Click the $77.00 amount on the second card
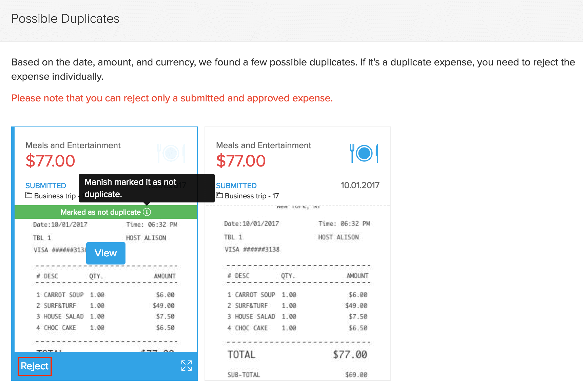583x392 pixels. click(x=241, y=161)
